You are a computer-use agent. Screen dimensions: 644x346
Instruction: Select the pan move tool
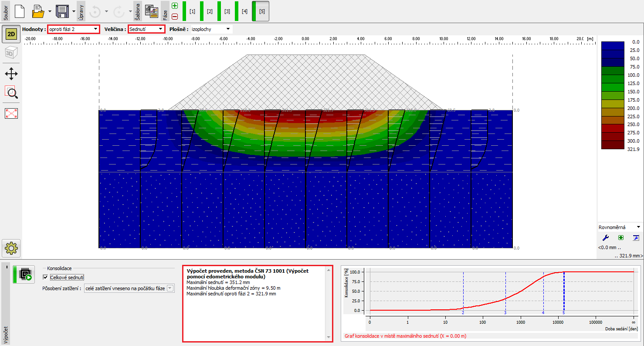(x=11, y=73)
